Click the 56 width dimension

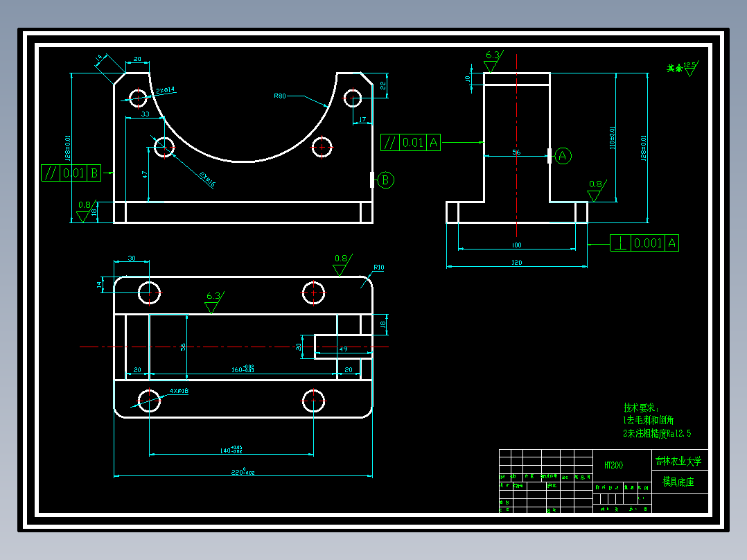[516, 152]
